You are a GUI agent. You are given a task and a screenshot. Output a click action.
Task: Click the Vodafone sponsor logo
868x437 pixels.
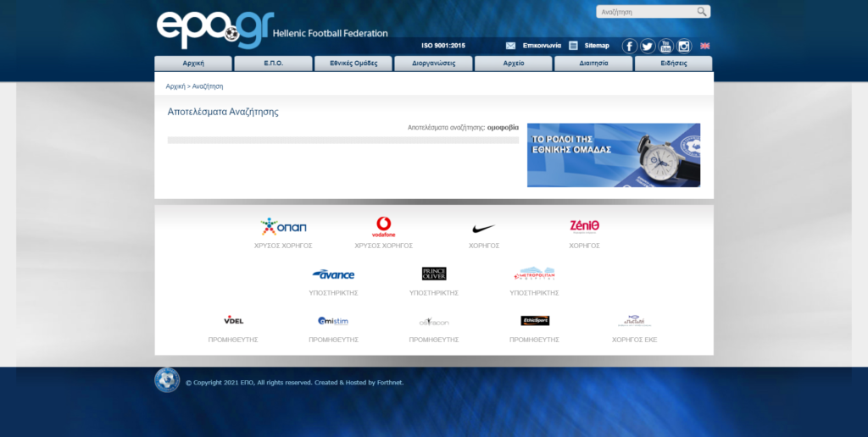coord(384,227)
